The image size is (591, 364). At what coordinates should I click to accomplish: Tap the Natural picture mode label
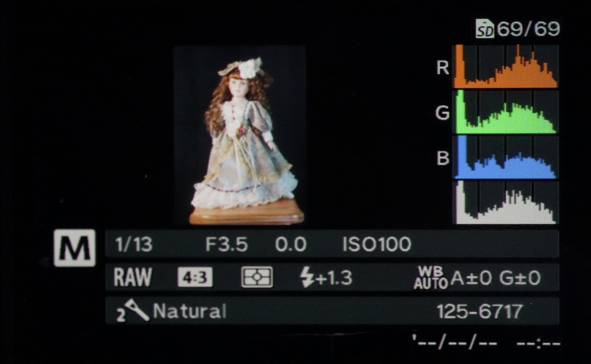190,311
